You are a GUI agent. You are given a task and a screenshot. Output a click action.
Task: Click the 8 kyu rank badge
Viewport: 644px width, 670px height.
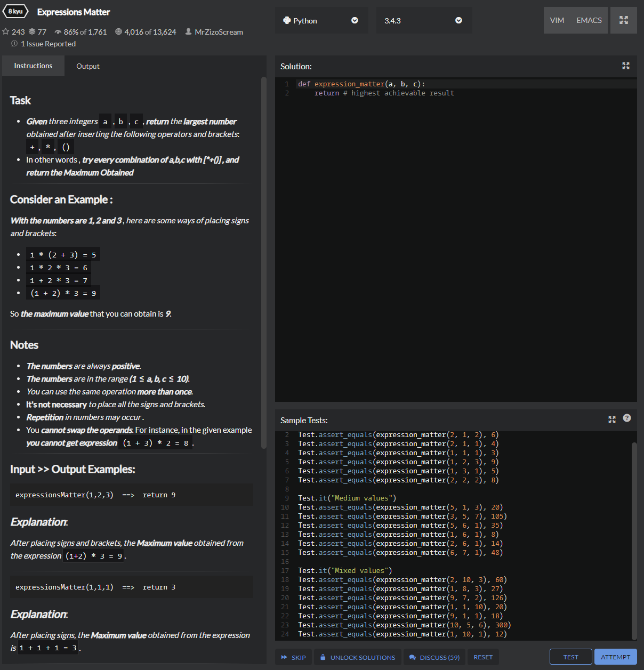coord(15,11)
